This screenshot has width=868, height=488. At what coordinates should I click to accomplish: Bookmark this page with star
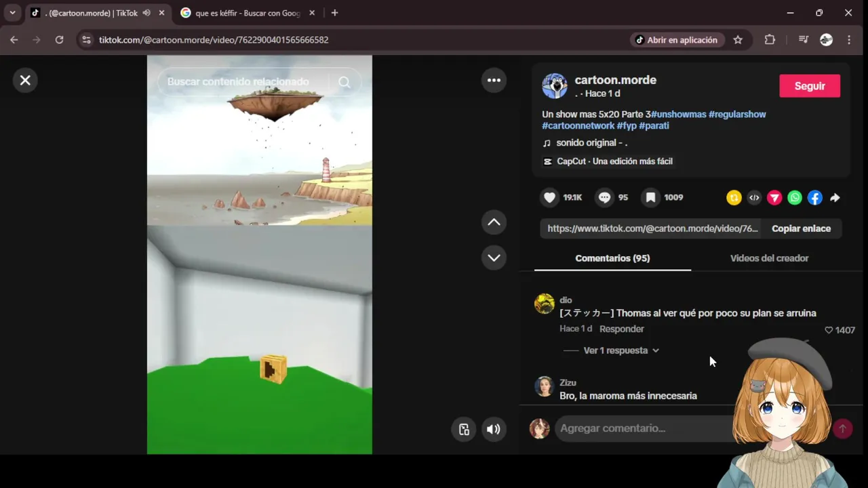[x=738, y=40]
